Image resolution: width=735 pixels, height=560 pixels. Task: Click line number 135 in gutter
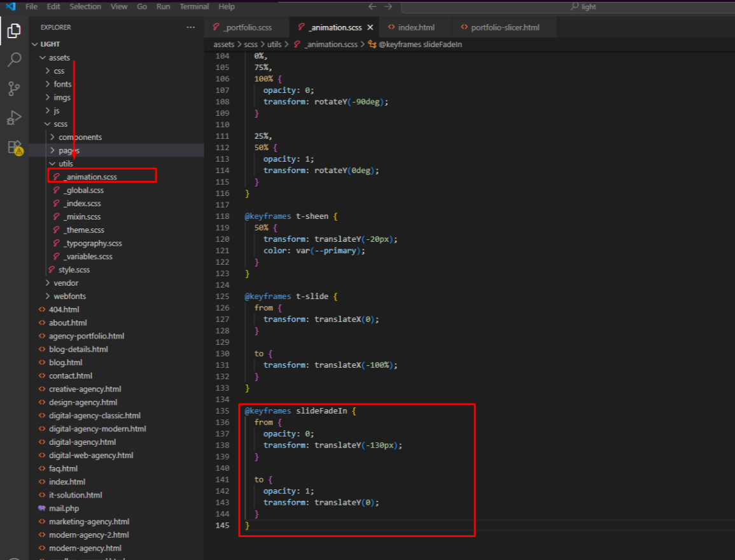click(222, 411)
